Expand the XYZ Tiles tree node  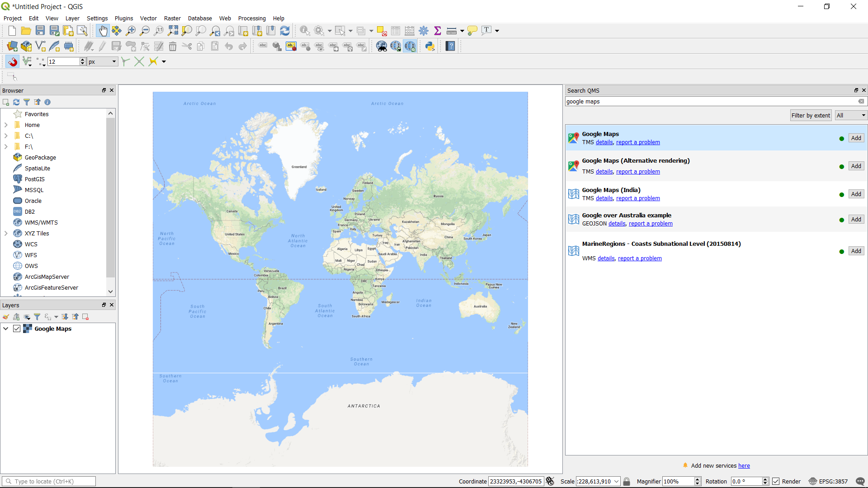(6, 233)
